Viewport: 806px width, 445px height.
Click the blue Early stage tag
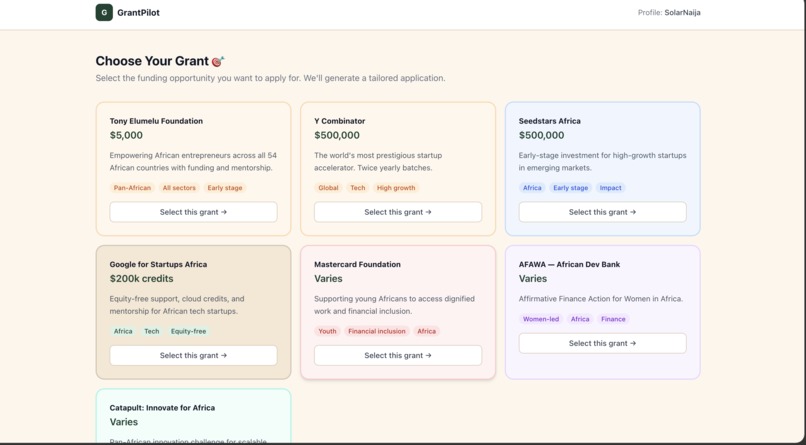pyautogui.click(x=571, y=188)
